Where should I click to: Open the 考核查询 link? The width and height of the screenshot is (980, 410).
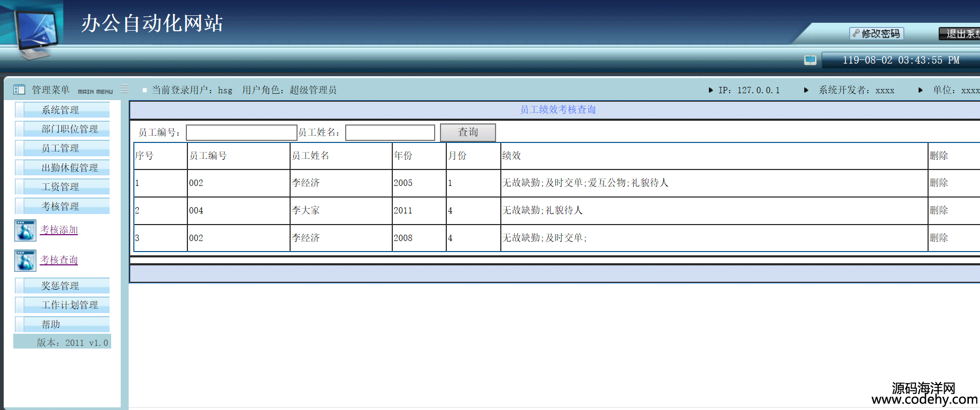(x=59, y=260)
